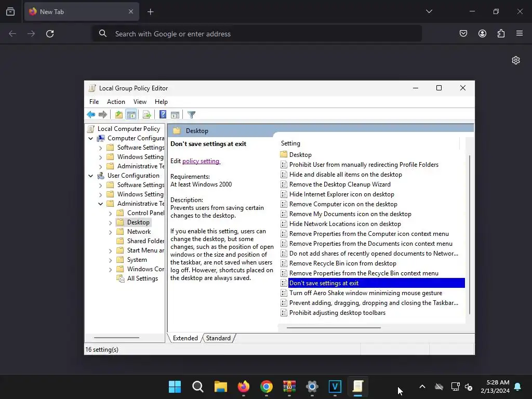Select Hide and disable all items on the desktop
Viewport: 532px width, 399px height.
pyautogui.click(x=345, y=175)
